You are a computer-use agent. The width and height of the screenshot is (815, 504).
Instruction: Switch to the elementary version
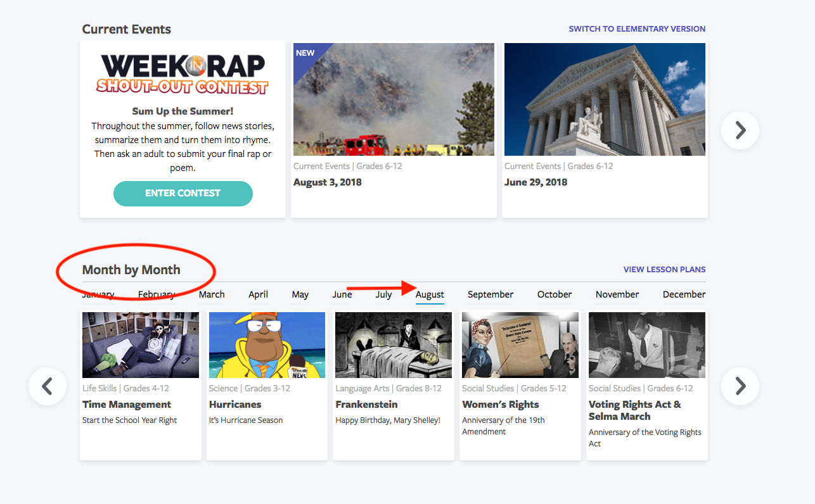pos(636,28)
